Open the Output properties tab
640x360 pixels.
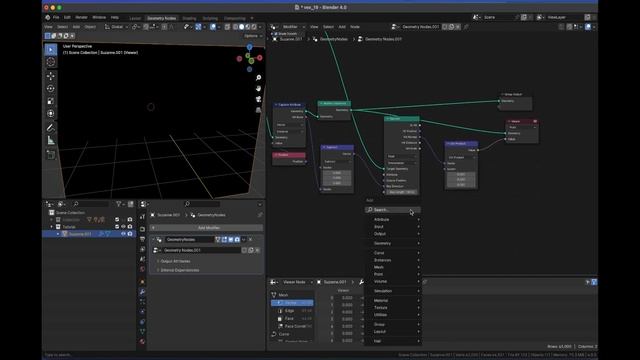(x=142, y=239)
